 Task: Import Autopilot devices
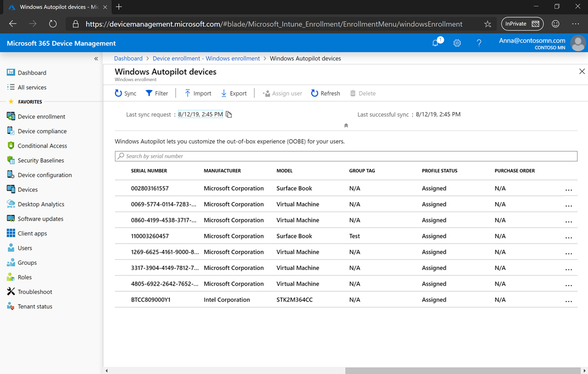197,92
